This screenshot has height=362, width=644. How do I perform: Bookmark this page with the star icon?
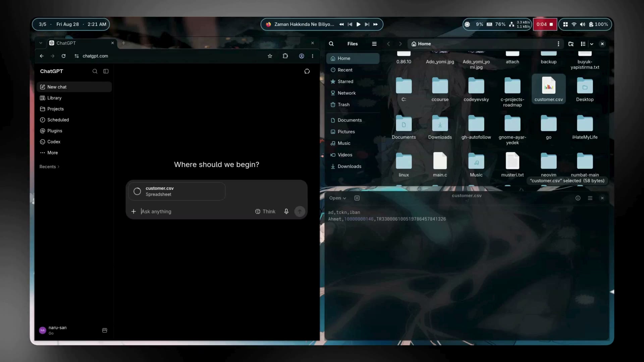tap(270, 56)
